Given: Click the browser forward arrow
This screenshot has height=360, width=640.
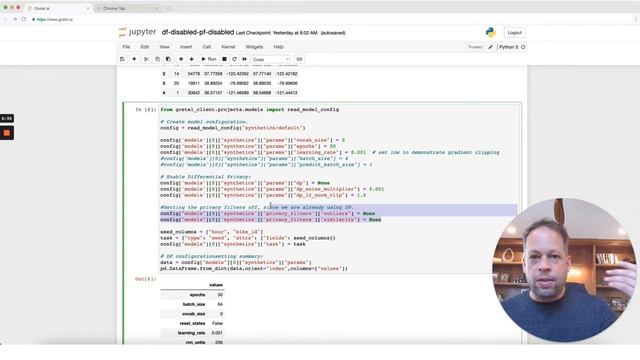Looking at the screenshot, I should (15, 19).
